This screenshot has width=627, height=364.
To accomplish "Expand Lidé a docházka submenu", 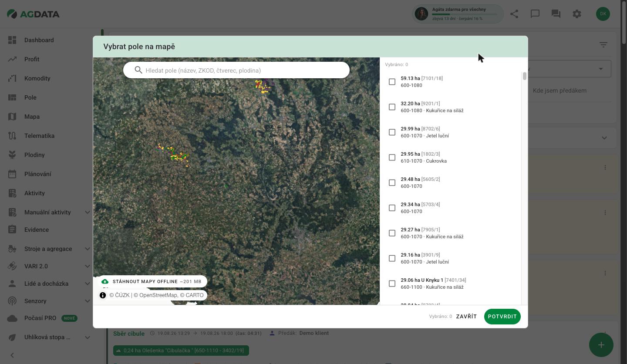I will [x=87, y=284].
